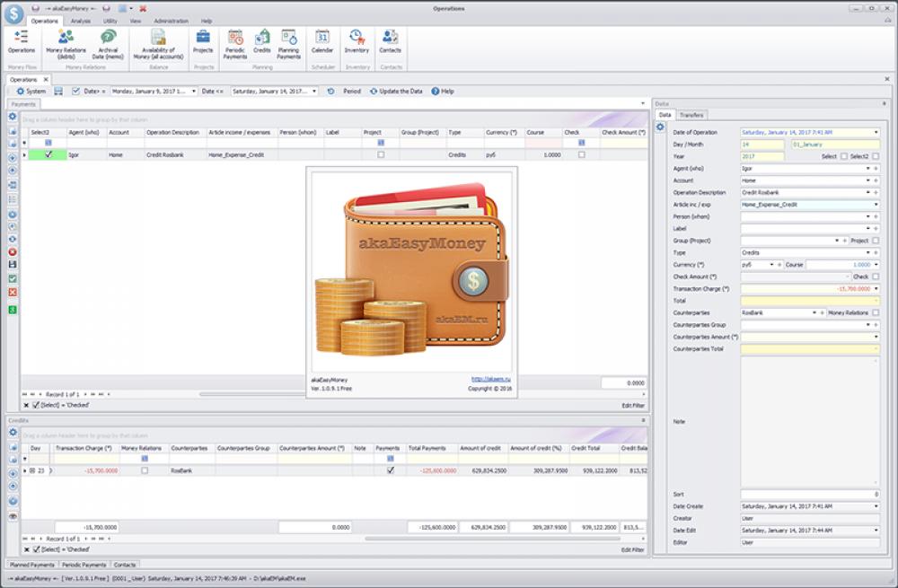Click inside the Note field

pos(808,420)
